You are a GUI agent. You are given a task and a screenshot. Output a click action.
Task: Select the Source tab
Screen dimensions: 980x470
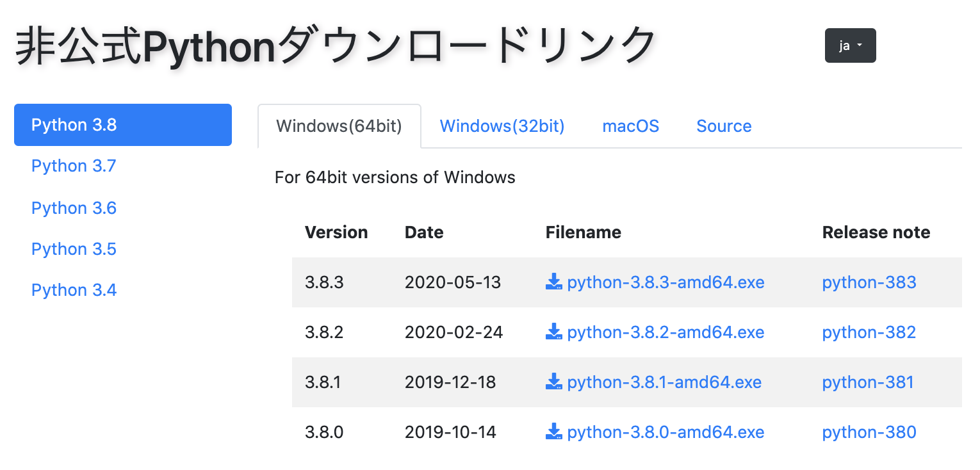click(x=724, y=126)
